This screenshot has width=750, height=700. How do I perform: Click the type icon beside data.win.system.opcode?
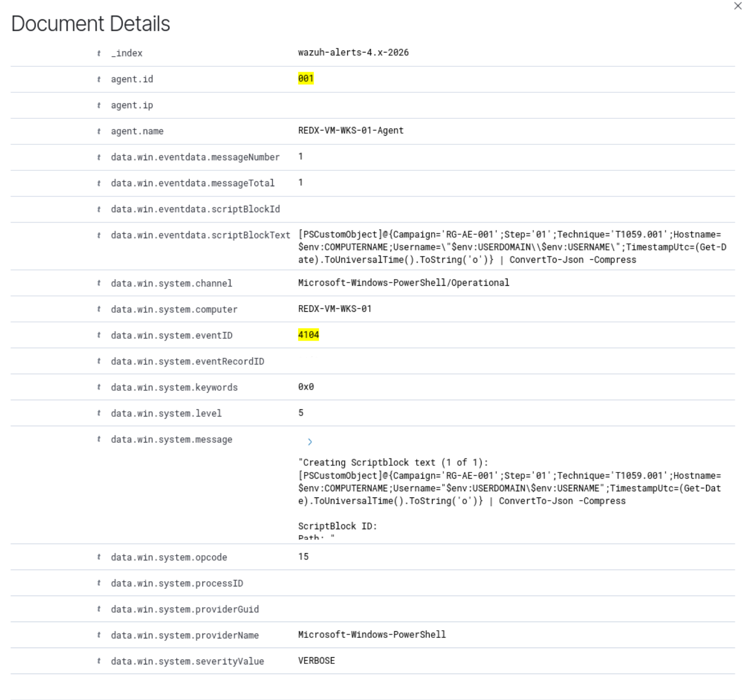[99, 557]
